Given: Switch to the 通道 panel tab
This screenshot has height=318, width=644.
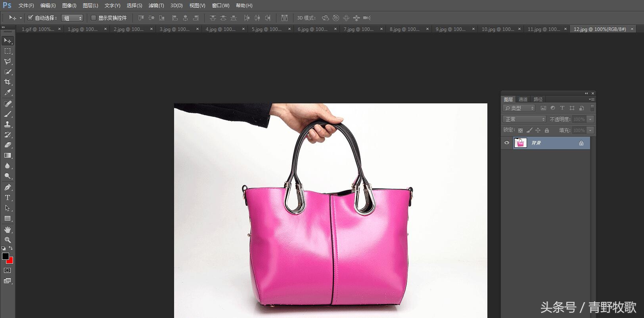Looking at the screenshot, I should (x=523, y=99).
